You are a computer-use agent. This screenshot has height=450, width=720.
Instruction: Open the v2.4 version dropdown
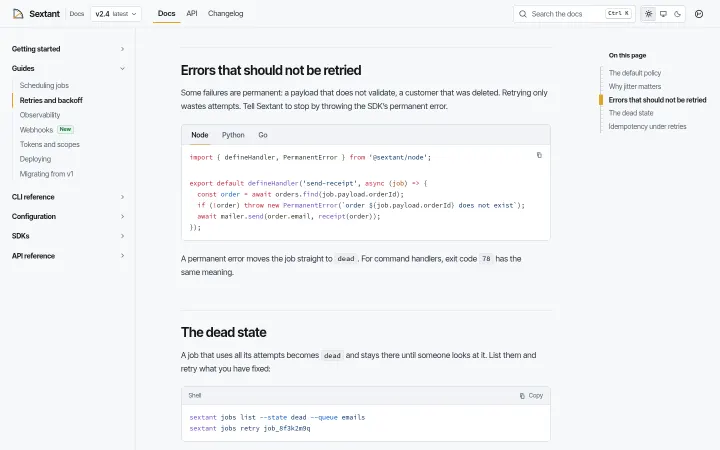(x=116, y=14)
